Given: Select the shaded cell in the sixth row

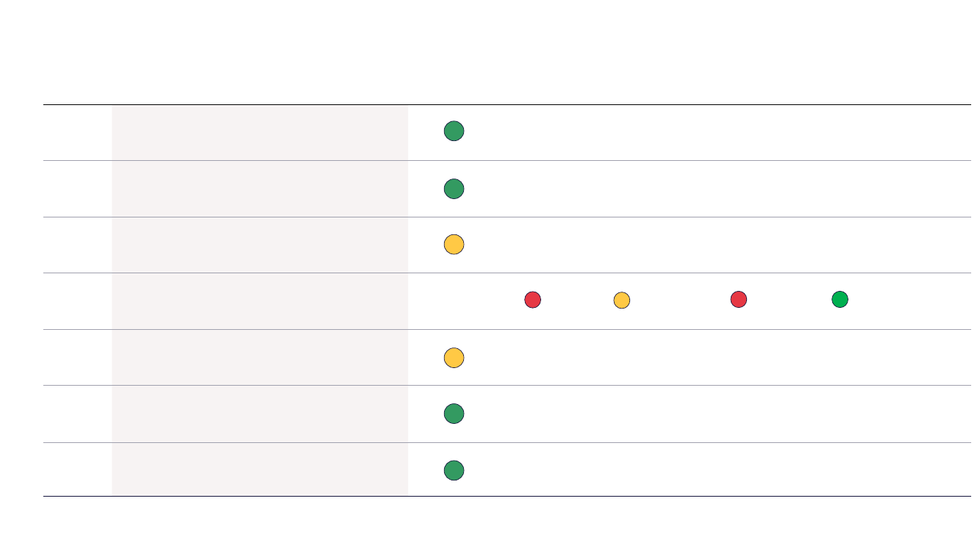Looking at the screenshot, I should [x=260, y=414].
